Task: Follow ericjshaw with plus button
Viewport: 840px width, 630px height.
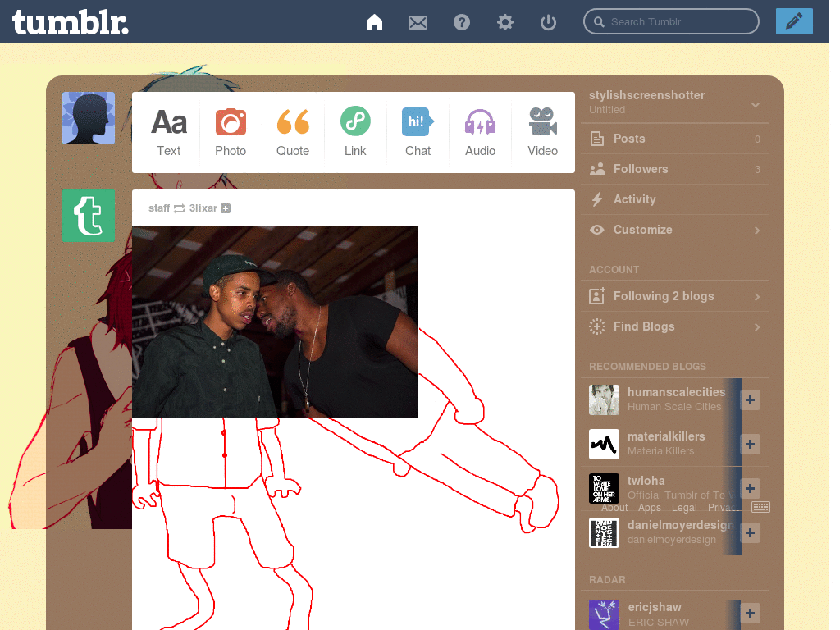Action: [x=750, y=613]
